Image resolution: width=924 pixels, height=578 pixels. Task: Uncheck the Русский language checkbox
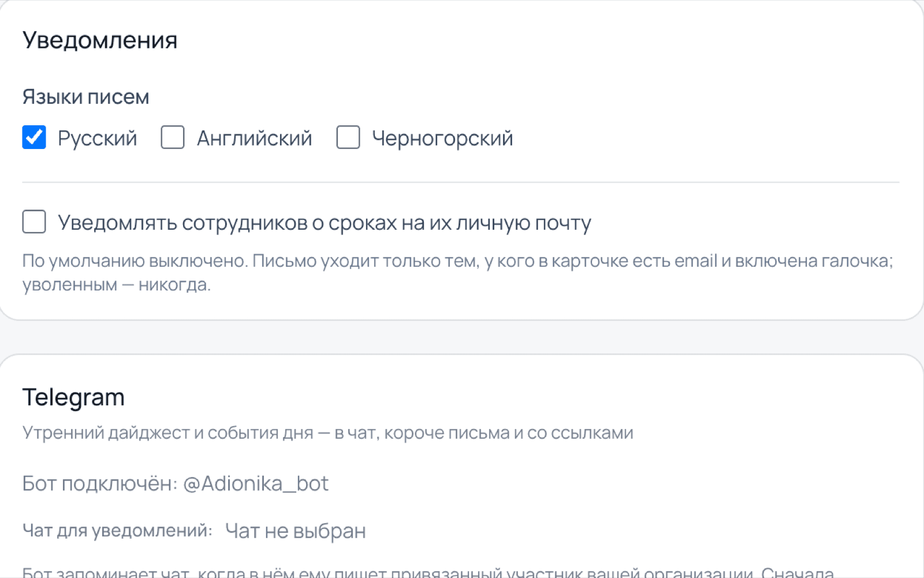pyautogui.click(x=34, y=137)
